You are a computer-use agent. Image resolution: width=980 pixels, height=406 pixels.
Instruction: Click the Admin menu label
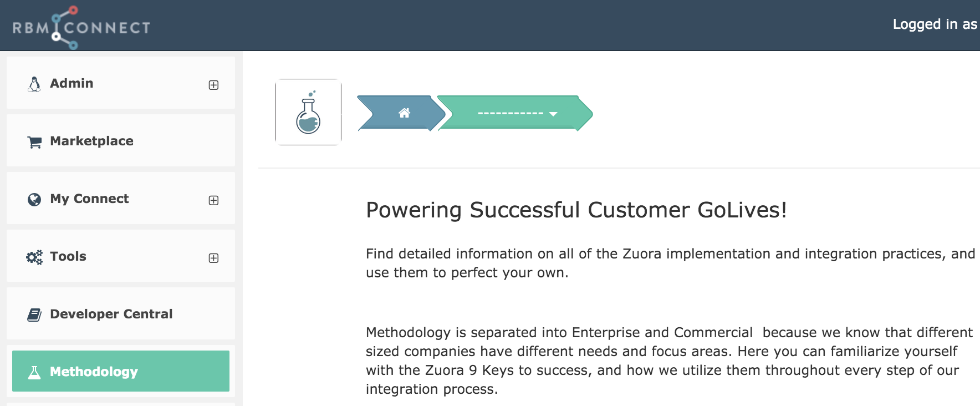(x=72, y=83)
